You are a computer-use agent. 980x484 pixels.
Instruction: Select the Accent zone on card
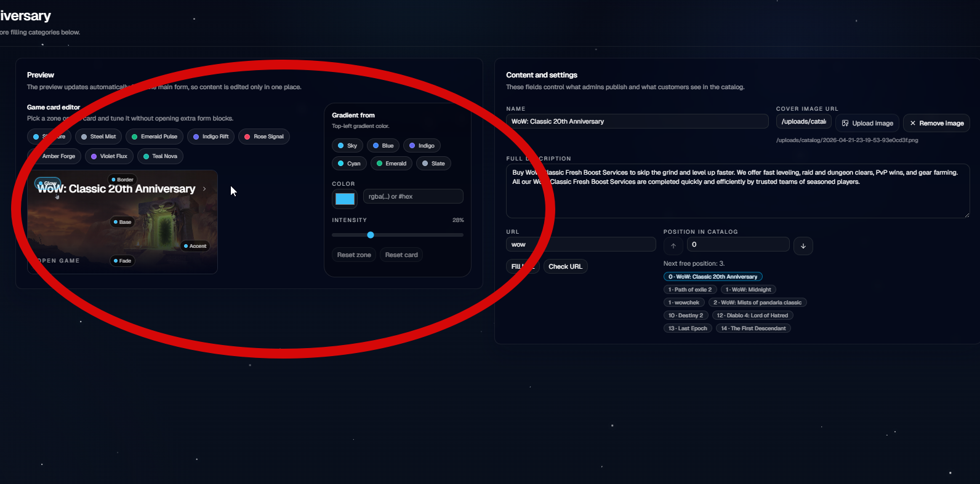195,246
